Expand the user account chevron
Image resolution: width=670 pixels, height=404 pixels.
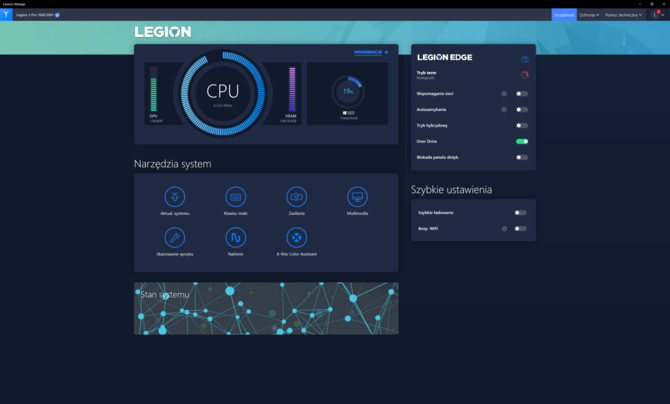point(663,15)
